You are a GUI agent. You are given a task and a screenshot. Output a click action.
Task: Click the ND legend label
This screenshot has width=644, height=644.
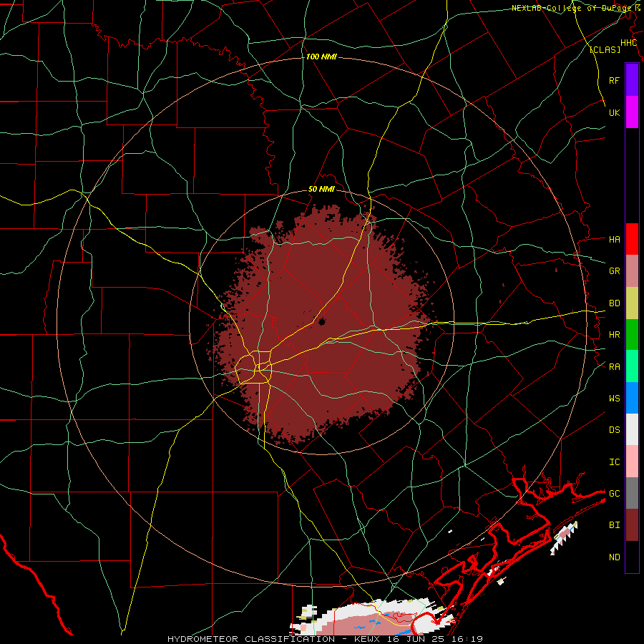tap(614, 557)
